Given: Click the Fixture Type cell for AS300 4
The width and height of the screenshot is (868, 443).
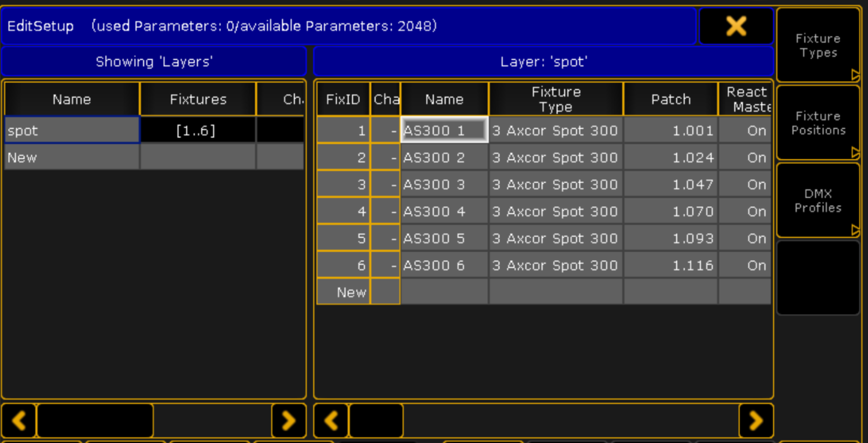Looking at the screenshot, I should tap(556, 211).
